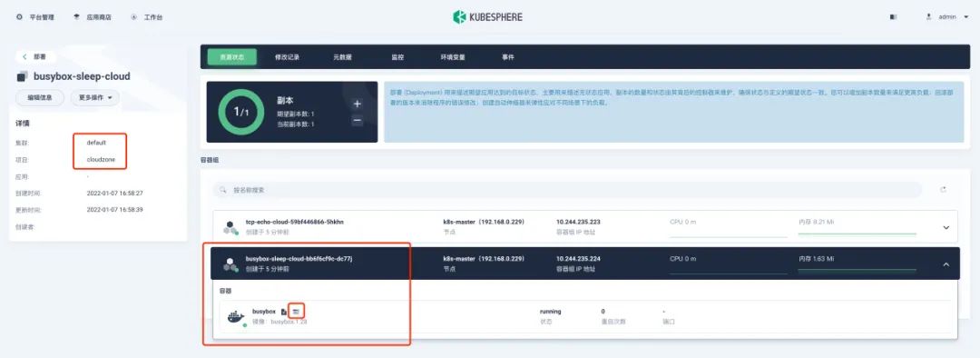This screenshot has width=980, height=358.
Task: Click the tcp-echo-cloud pod icon
Action: (x=230, y=227)
